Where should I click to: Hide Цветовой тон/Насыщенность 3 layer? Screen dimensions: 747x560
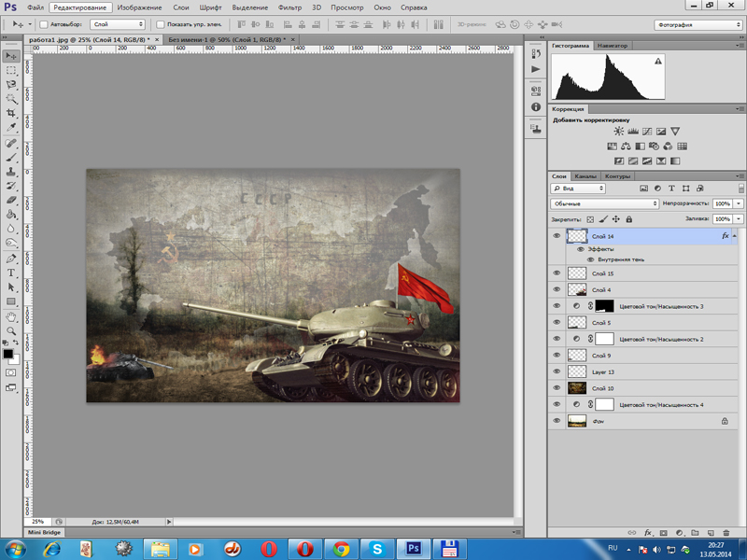tap(557, 306)
